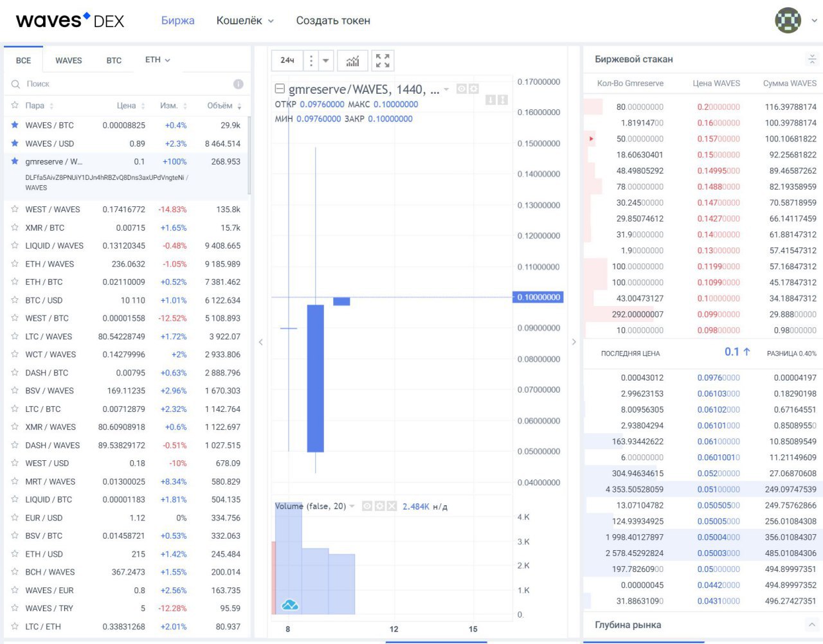Select the MRT / WAVES pair row
Screen dimensions: 823x644
point(125,481)
